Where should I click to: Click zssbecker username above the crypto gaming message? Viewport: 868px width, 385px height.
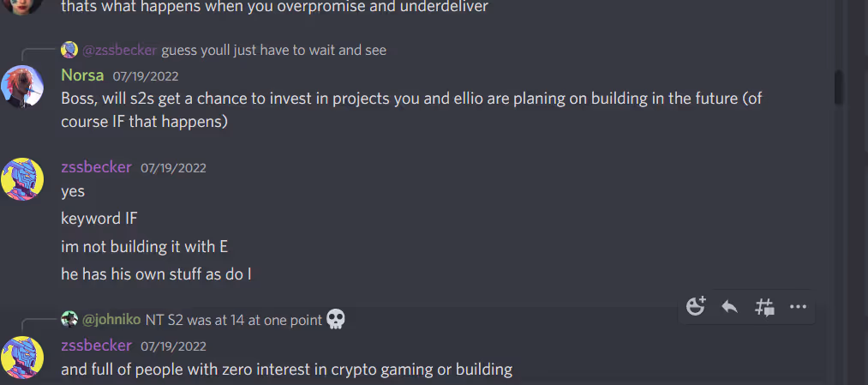pos(96,346)
